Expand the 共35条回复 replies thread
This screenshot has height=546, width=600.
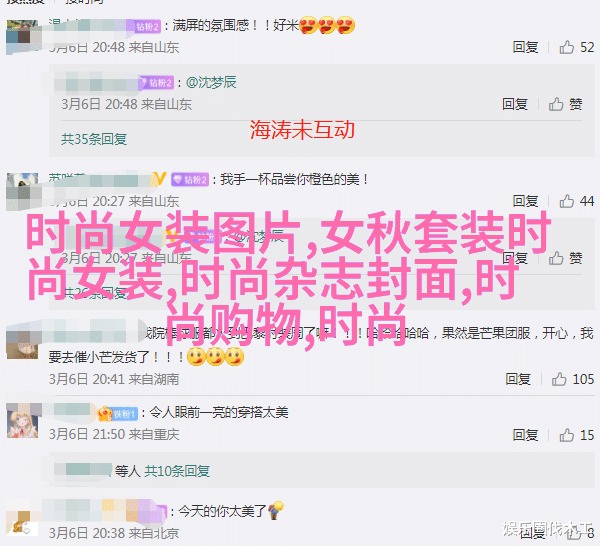click(x=94, y=139)
